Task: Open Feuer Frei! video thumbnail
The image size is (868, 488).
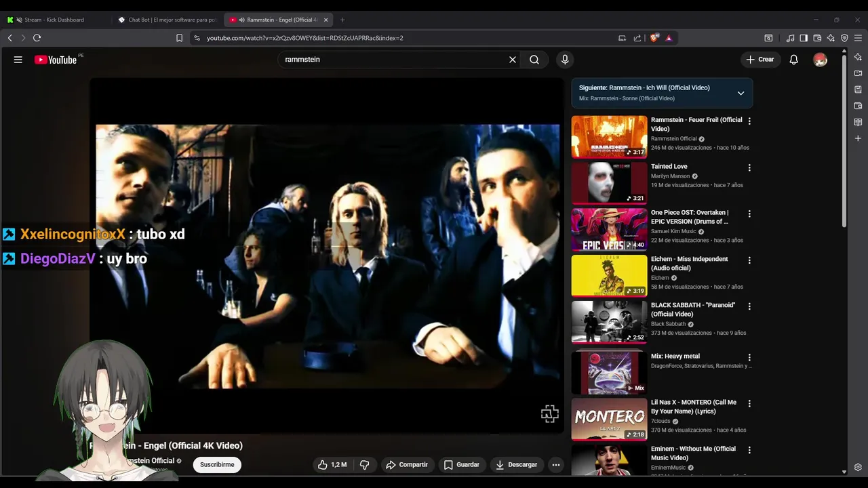Action: tap(609, 137)
